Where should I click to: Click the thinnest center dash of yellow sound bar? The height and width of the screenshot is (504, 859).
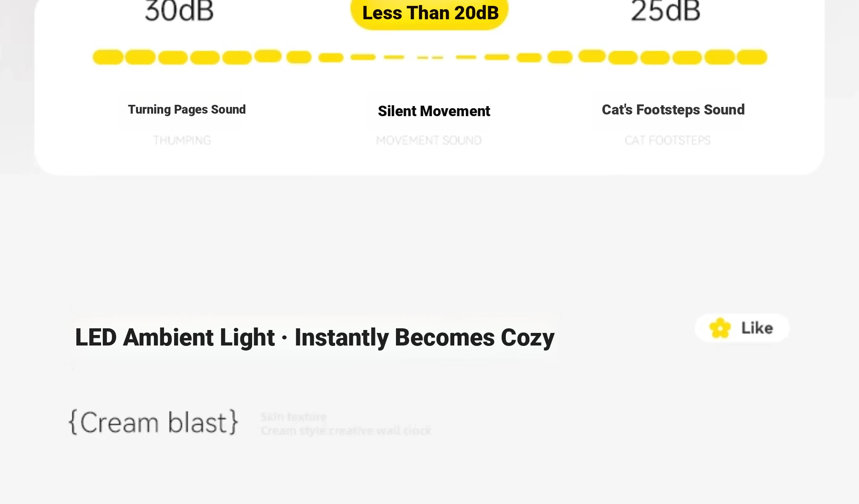430,57
